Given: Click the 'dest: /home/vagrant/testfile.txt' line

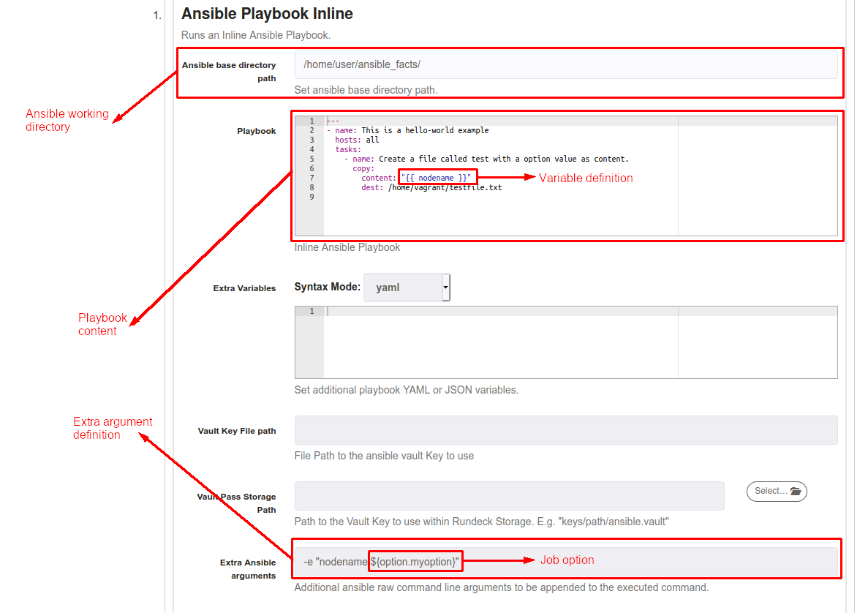Looking at the screenshot, I should (x=431, y=188).
